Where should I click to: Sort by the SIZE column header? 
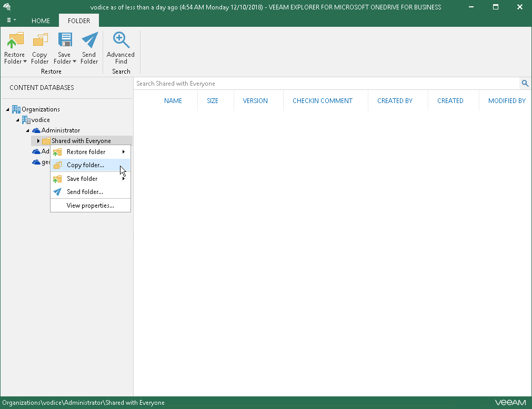click(x=213, y=100)
